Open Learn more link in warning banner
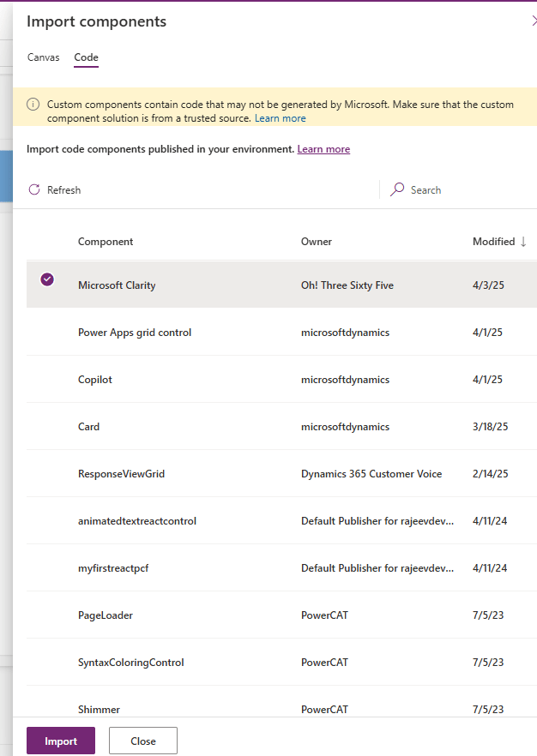Image resolution: width=537 pixels, height=756 pixels. tap(280, 118)
